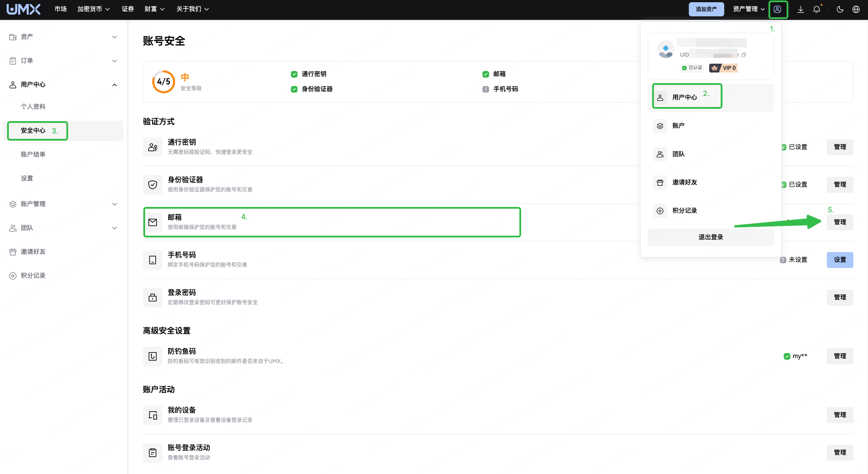Click 管理 for 我的设备
This screenshot has height=474, width=868.
coord(840,415)
